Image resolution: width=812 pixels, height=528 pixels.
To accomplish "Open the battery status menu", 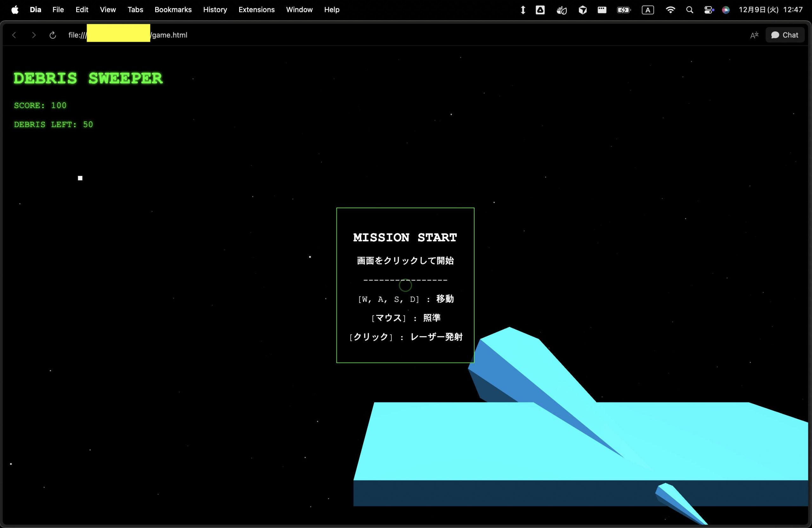I will 624,10.
